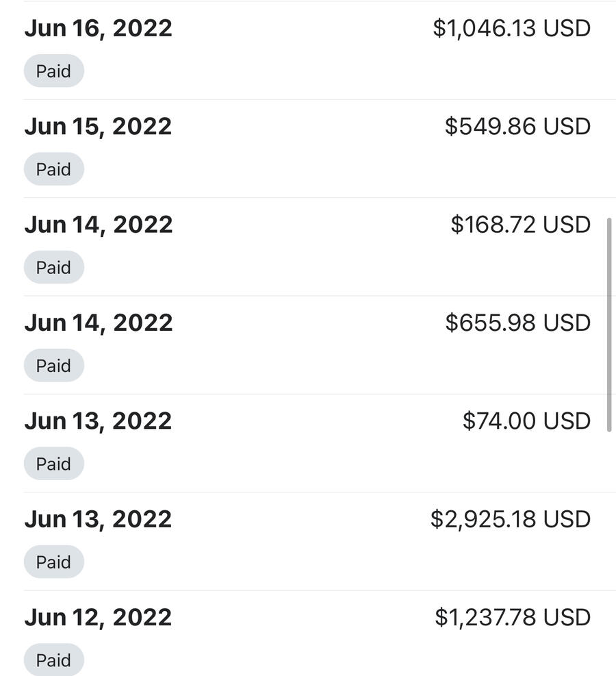Screen dimensions: 616x676
Task: Click the Paid badge in the $168.72 row
Action: click(x=53, y=267)
